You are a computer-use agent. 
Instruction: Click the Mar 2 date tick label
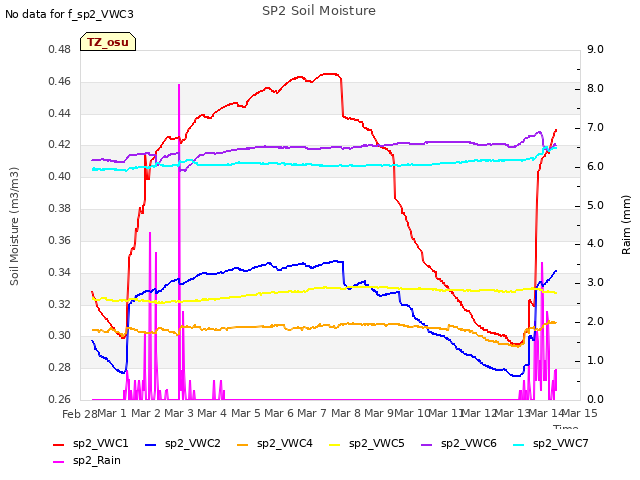click(x=146, y=413)
